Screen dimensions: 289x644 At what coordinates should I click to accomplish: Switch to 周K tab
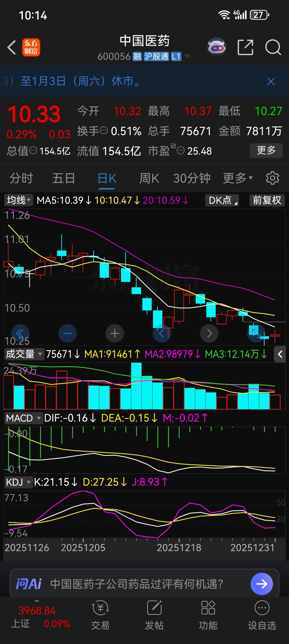pos(149,178)
